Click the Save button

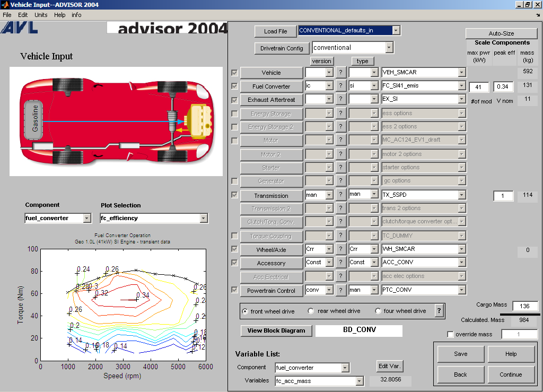(x=461, y=354)
